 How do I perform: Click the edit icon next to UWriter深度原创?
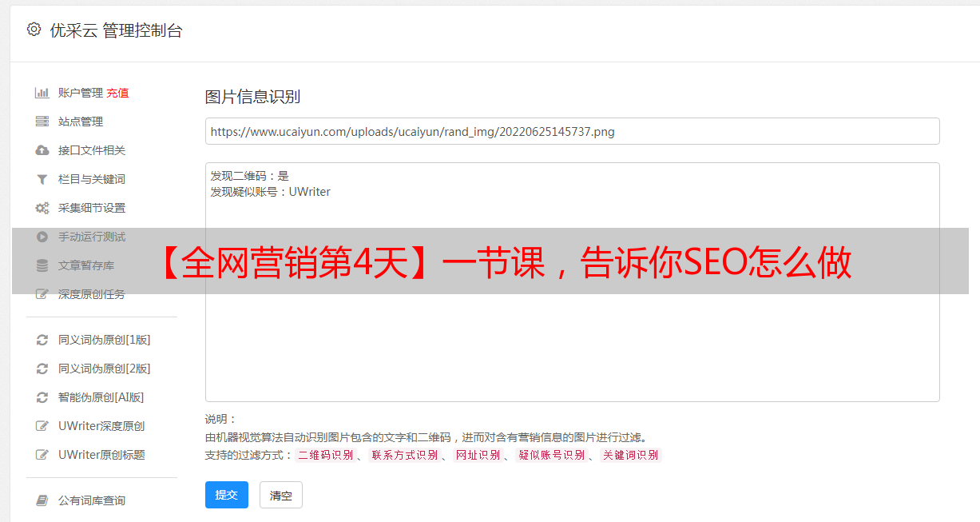pos(42,426)
